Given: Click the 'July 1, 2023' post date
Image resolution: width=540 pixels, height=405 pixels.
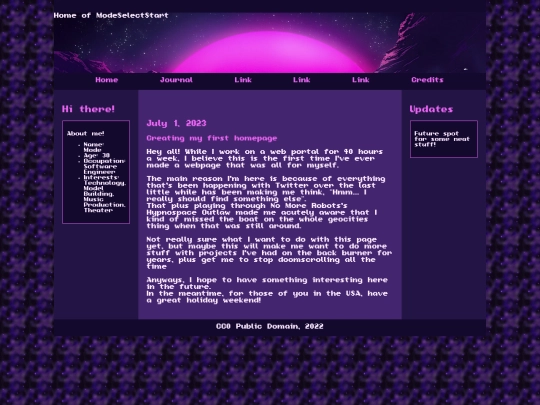Looking at the screenshot, I should (176, 123).
